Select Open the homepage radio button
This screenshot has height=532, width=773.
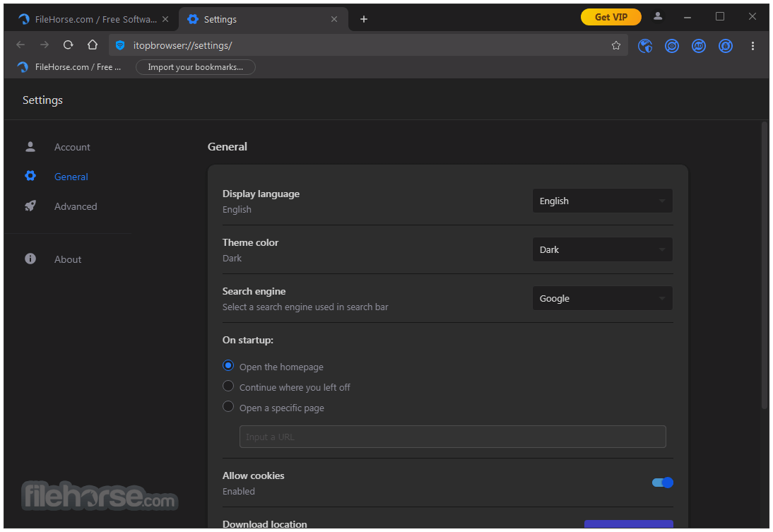(x=228, y=366)
